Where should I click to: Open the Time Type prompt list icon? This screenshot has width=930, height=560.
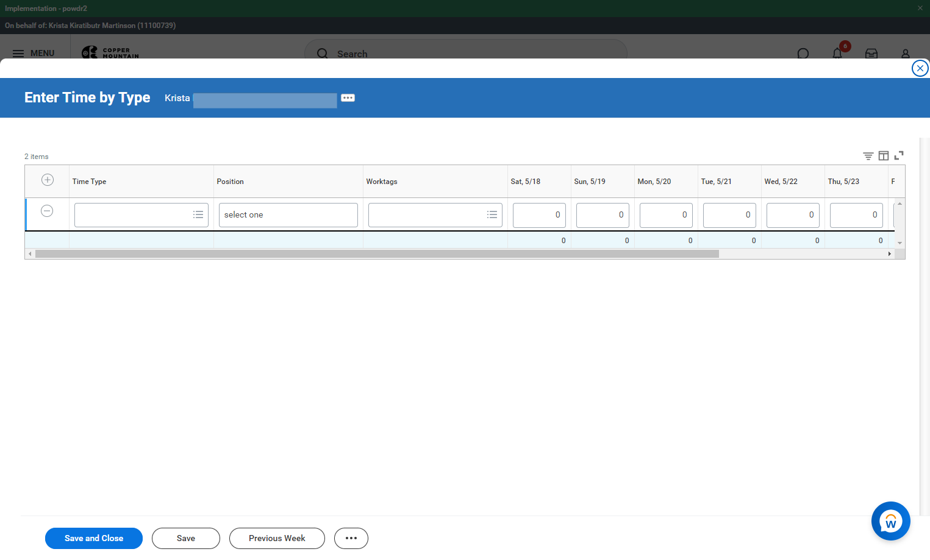click(198, 214)
